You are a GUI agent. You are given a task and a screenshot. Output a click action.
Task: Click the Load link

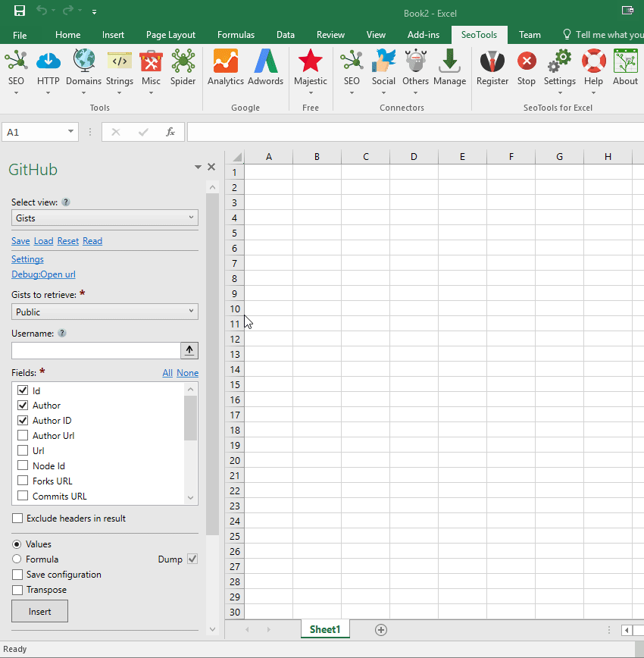coord(44,241)
